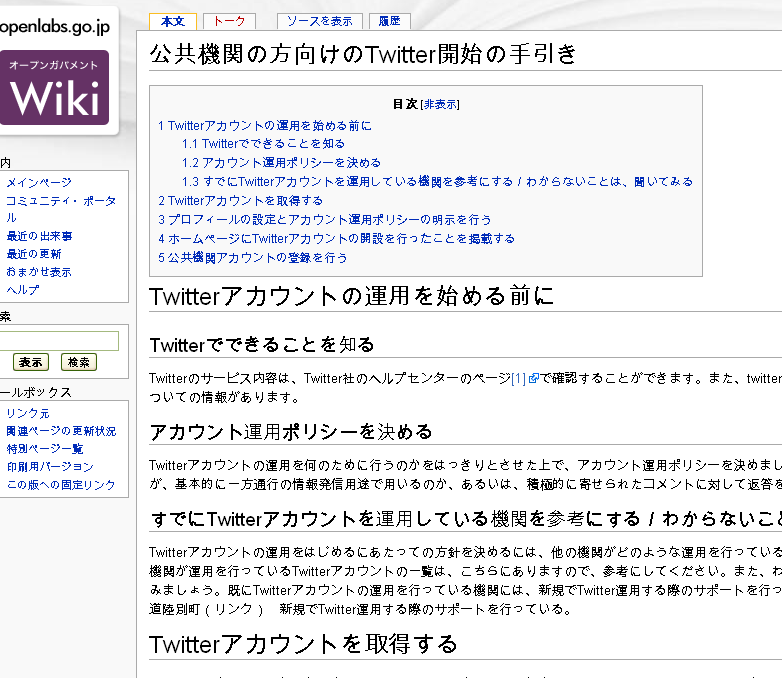
Task: Open コミュニティ・ポータル in the sidebar
Action: [61, 209]
